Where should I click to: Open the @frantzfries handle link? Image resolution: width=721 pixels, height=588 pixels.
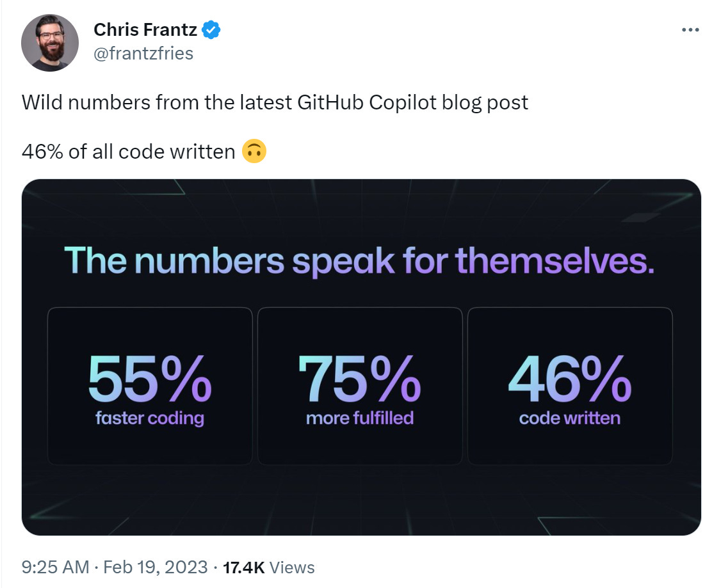point(143,53)
